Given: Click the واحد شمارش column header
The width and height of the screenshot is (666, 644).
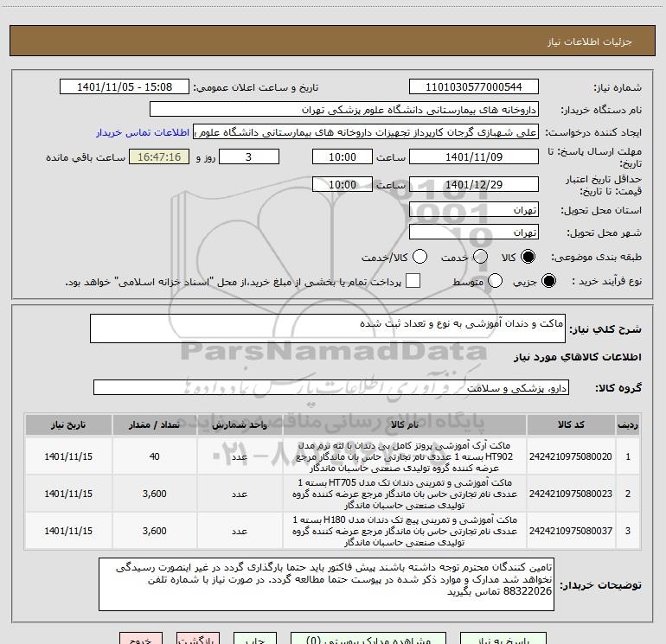Looking at the screenshot, I should (240, 425).
